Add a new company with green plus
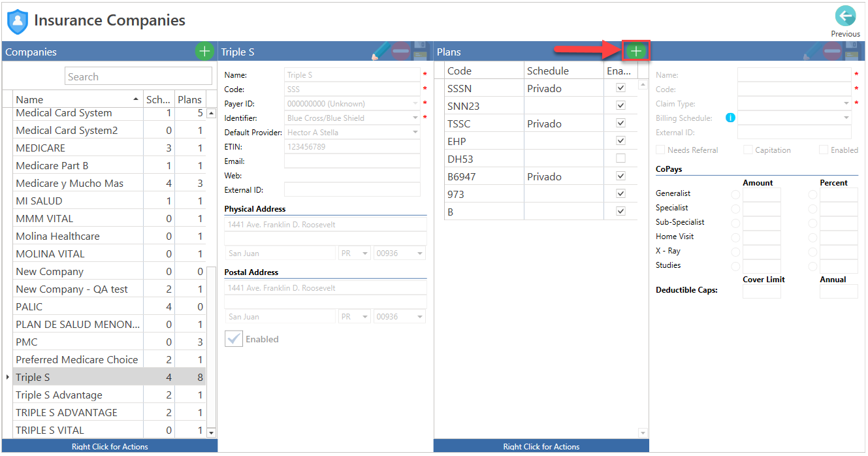Viewport: 868px width, 456px height. pyautogui.click(x=204, y=51)
